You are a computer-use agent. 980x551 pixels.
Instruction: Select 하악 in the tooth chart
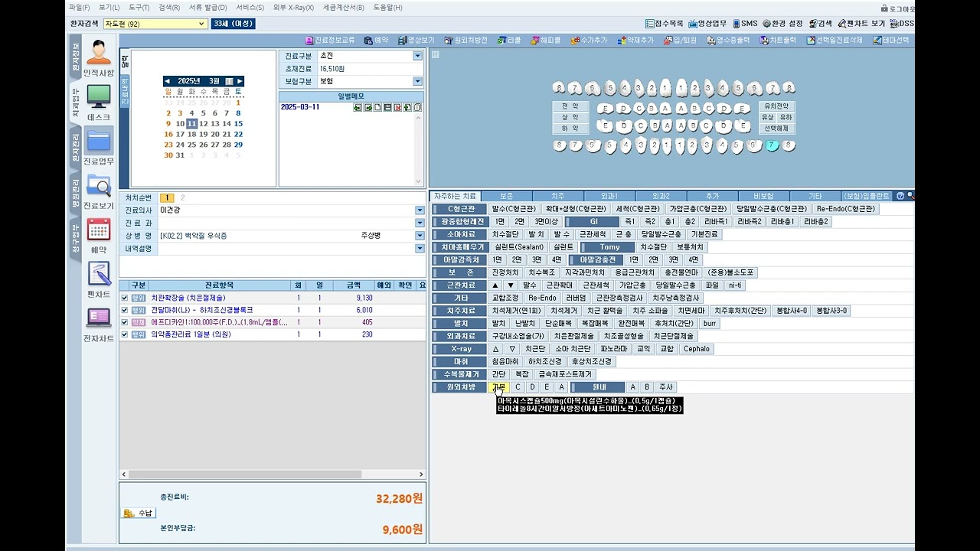click(570, 129)
